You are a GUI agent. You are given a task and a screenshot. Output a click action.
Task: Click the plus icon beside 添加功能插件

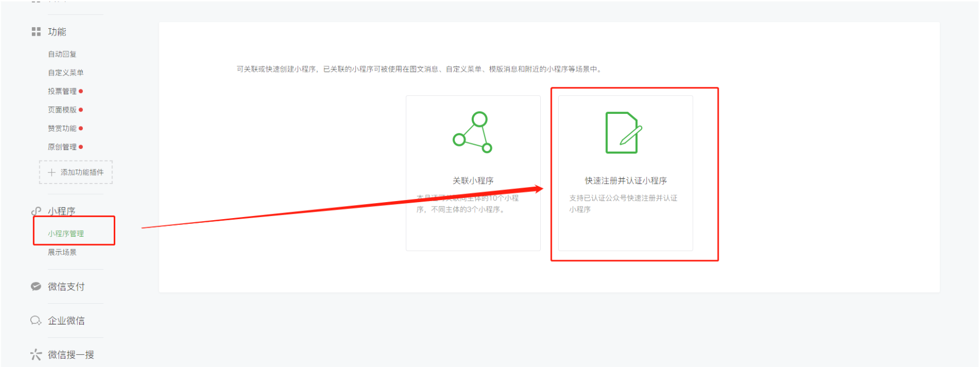click(x=52, y=172)
